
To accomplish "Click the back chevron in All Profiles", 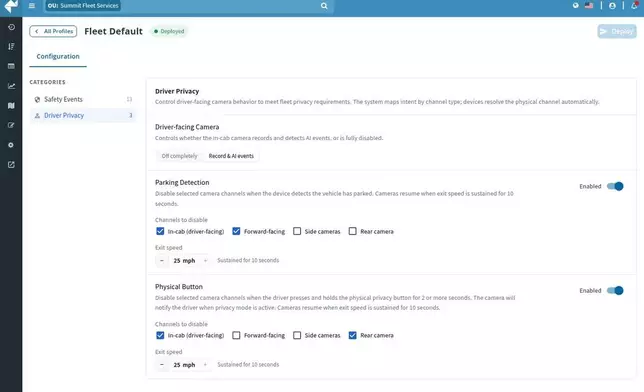I will point(37,31).
